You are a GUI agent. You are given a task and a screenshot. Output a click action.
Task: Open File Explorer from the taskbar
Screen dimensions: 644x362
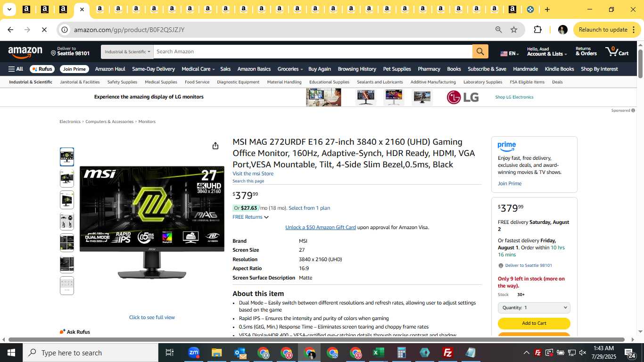pos(216,353)
